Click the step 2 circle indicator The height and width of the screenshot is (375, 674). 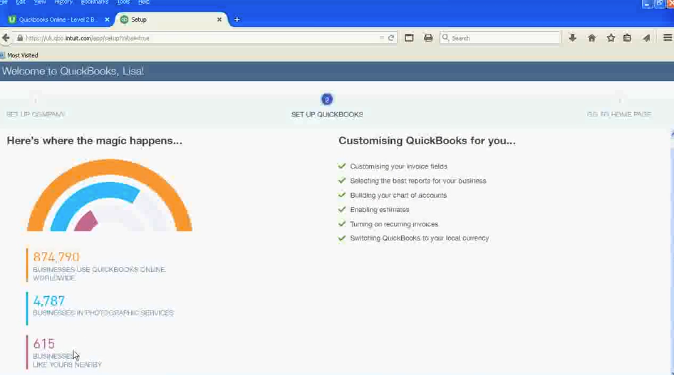[x=327, y=99]
